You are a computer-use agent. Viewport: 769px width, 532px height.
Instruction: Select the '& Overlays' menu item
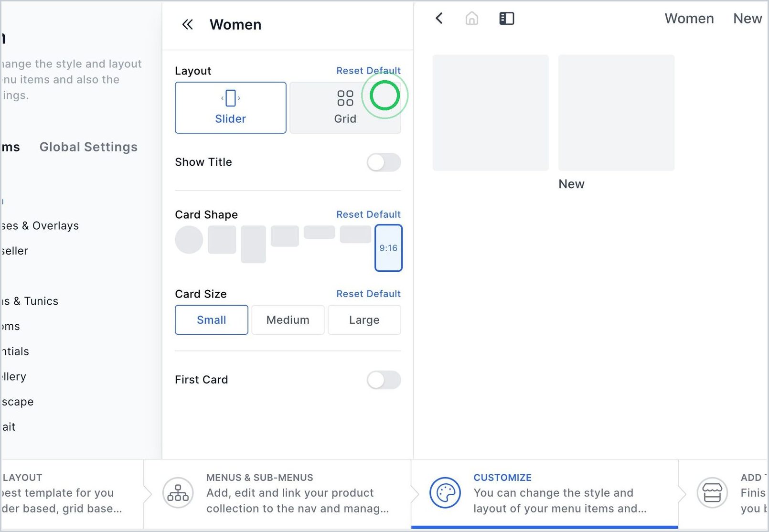pyautogui.click(x=40, y=226)
